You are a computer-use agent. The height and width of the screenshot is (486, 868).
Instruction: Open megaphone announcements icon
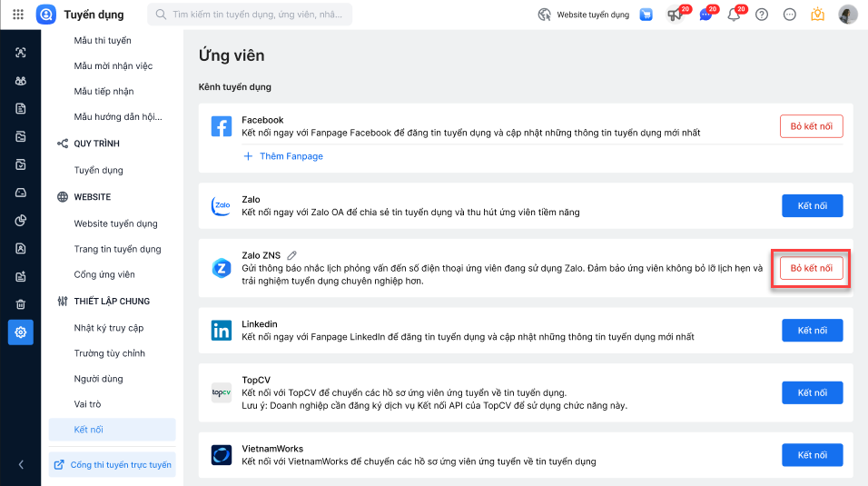675,15
